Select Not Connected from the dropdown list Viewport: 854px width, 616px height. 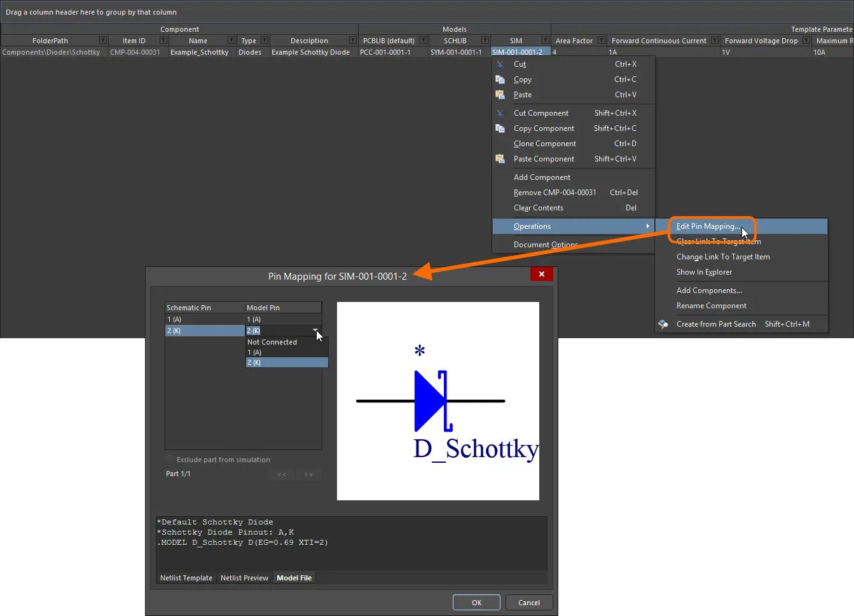(x=272, y=341)
